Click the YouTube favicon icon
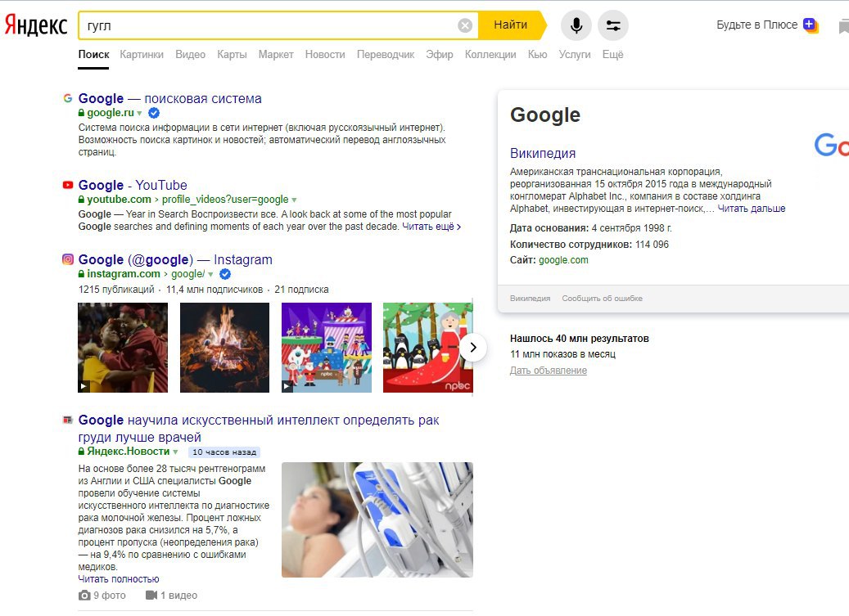The image size is (849, 616). click(x=68, y=185)
